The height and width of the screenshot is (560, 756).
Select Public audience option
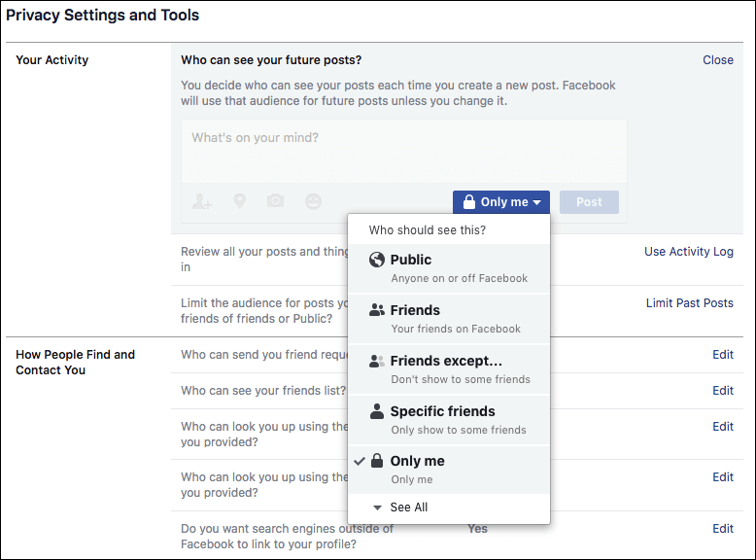(448, 268)
